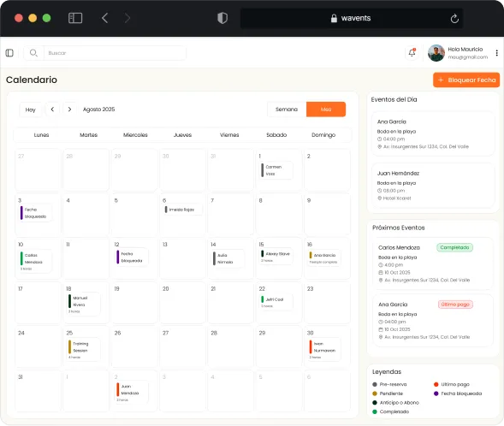This screenshot has width=504, height=426.
Task: Click the Pre-reserva legend dot
Action: (x=375, y=384)
